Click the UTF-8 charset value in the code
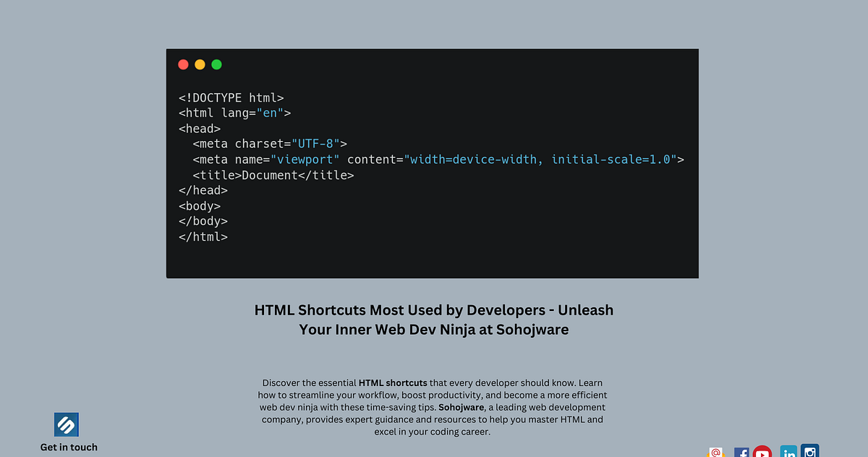 pos(318,143)
